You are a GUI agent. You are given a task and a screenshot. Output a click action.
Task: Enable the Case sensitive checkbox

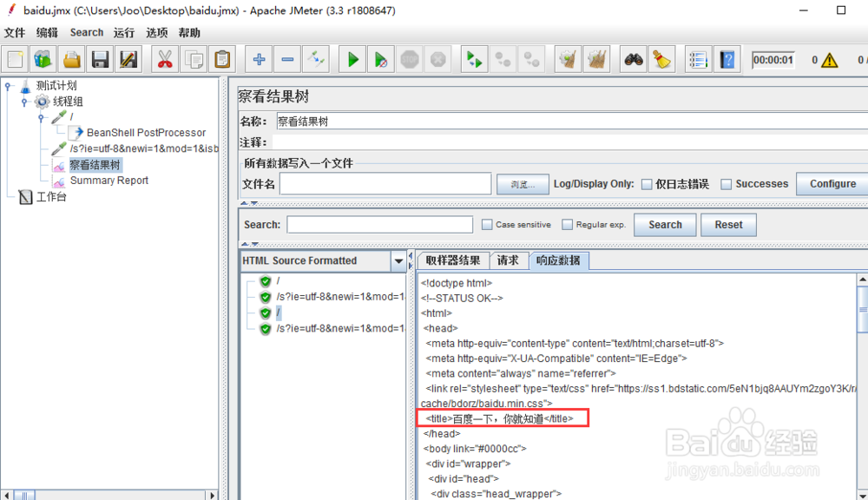coord(487,224)
